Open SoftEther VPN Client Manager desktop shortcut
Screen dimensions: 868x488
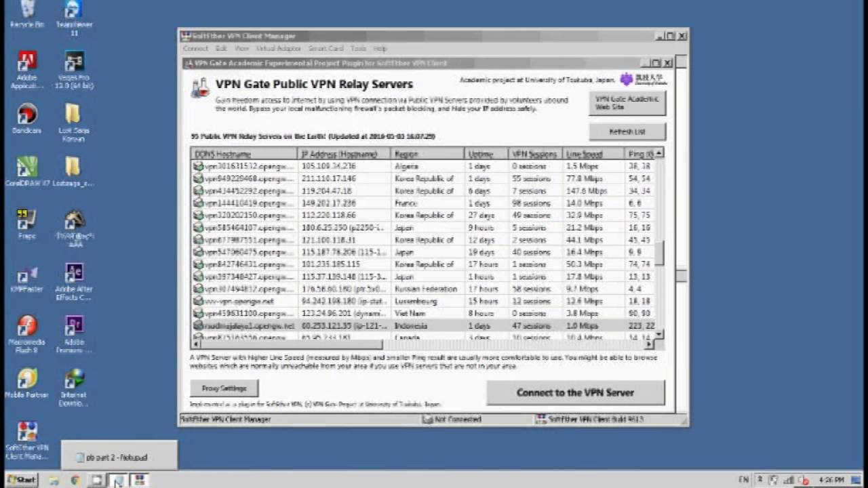click(x=27, y=441)
